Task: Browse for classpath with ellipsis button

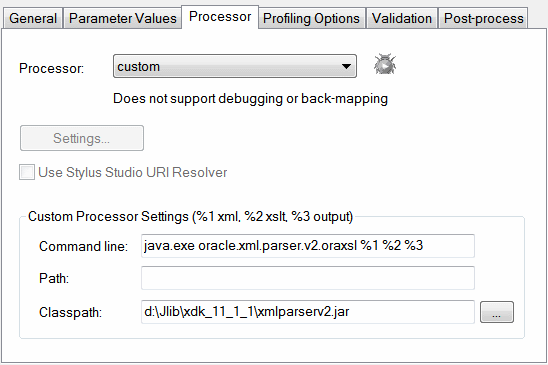Action: [497, 312]
